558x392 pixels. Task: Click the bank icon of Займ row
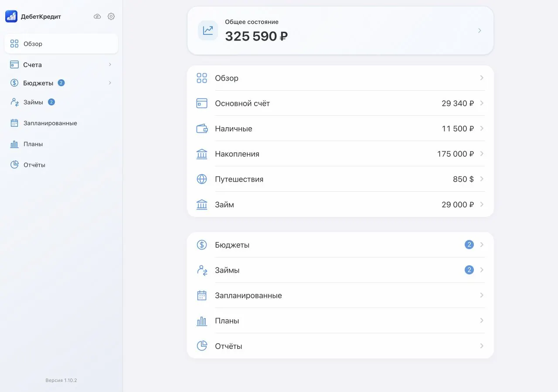[x=202, y=204]
